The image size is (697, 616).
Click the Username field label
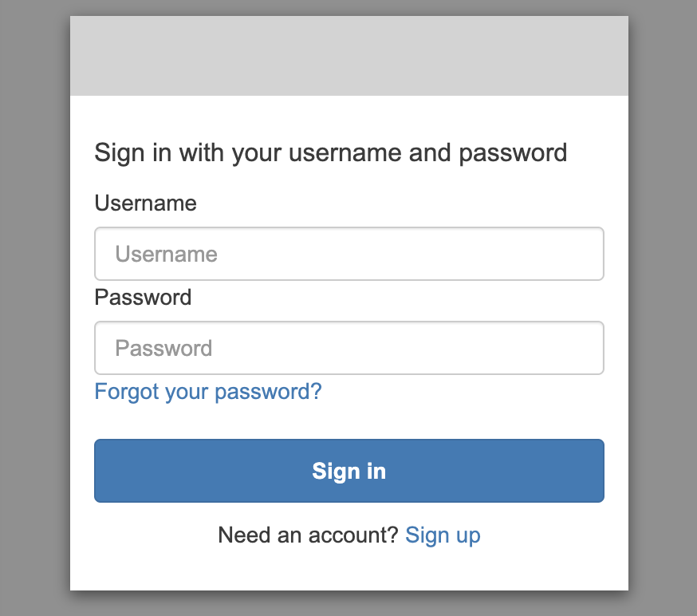pyautogui.click(x=145, y=203)
